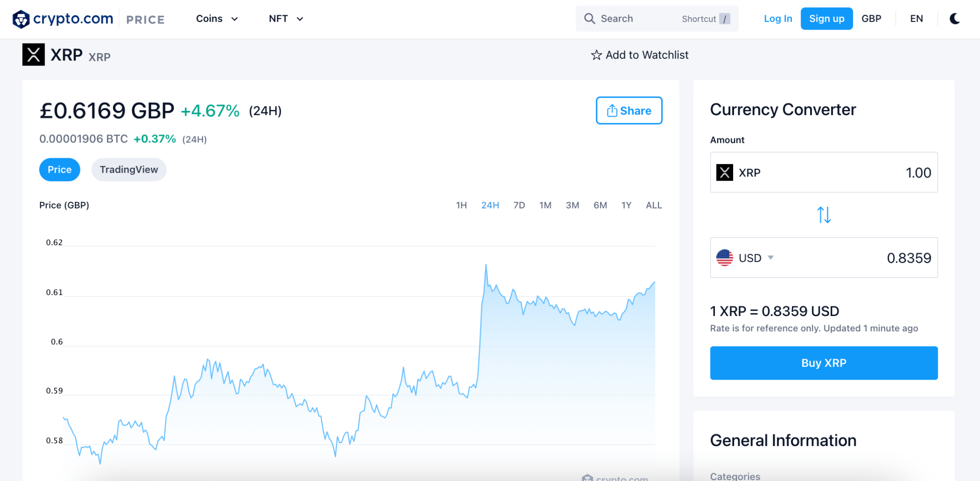
Task: Click the XRP coin logo in header
Action: pyautogui.click(x=33, y=55)
